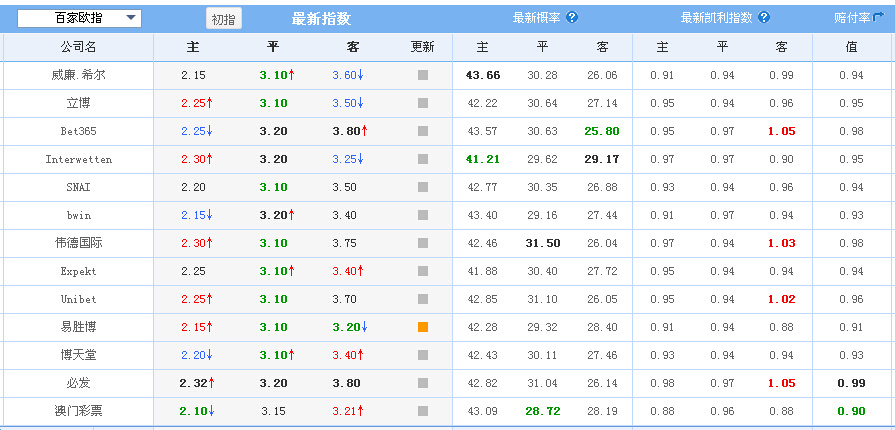Click gray update square for 威廉.希尔
895x430 pixels.
point(423,75)
